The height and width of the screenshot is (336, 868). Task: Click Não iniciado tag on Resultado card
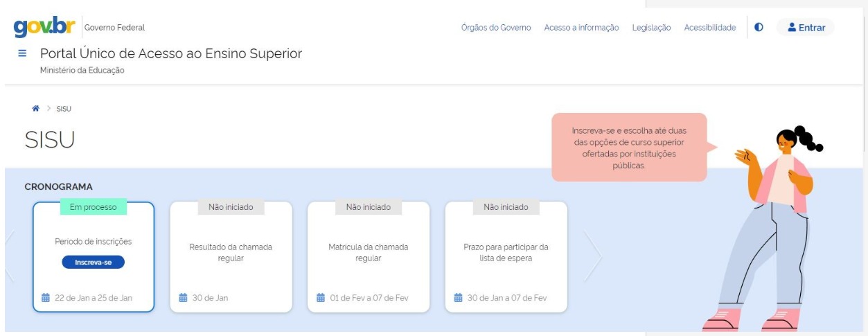click(231, 206)
